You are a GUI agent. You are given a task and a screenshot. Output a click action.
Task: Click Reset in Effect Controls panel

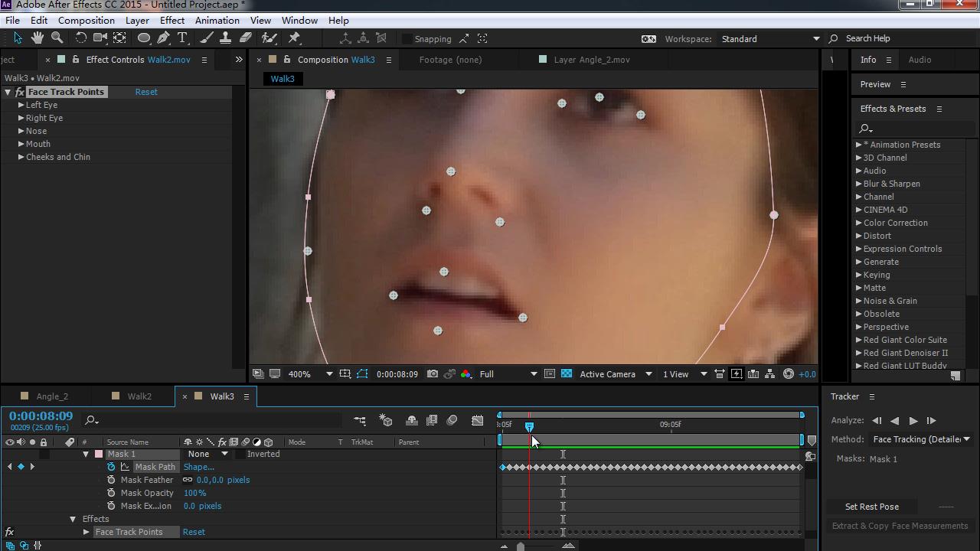[x=146, y=92]
